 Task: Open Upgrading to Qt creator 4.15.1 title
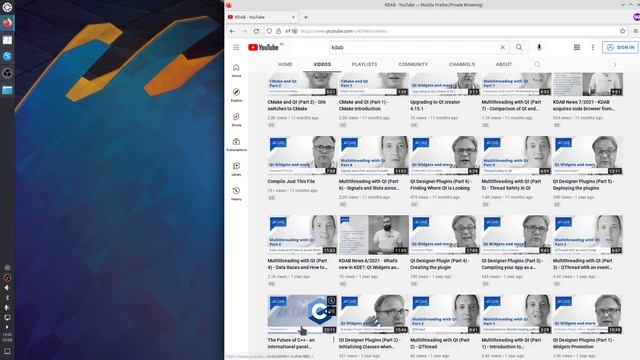point(435,105)
